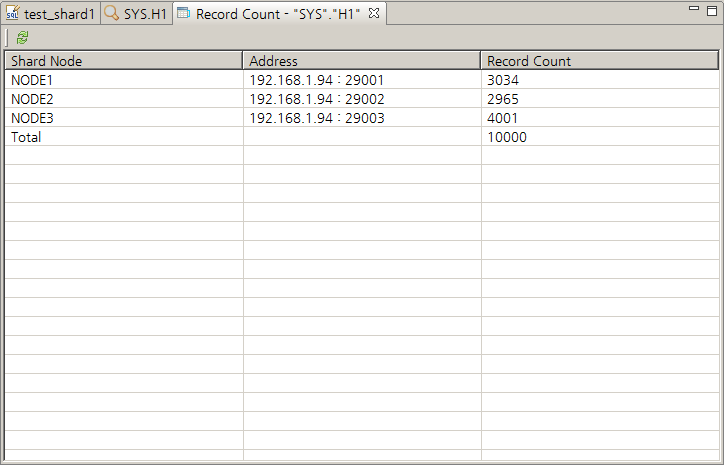Select the Total row
This screenshot has width=724, height=465.
[26, 137]
